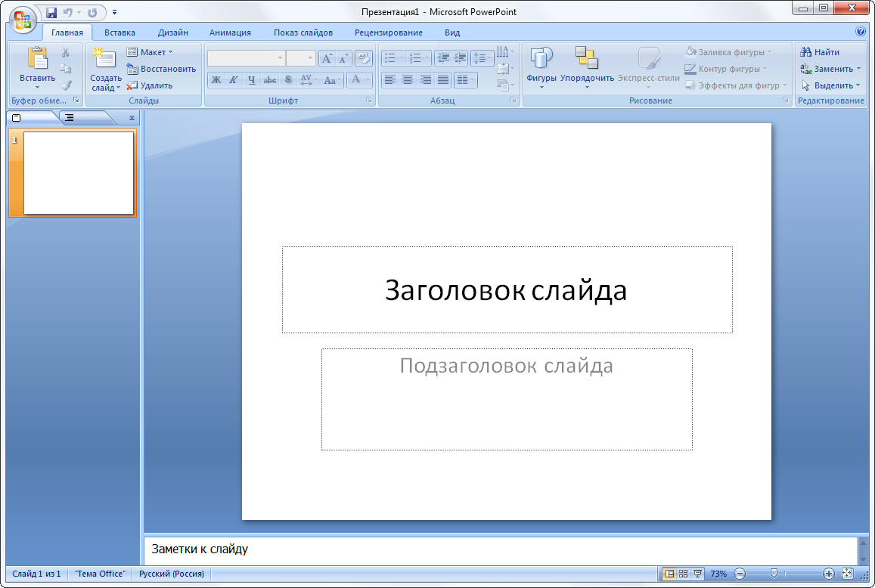Click the Удалить slide button
Screen dimensions: 875x588
click(x=149, y=85)
